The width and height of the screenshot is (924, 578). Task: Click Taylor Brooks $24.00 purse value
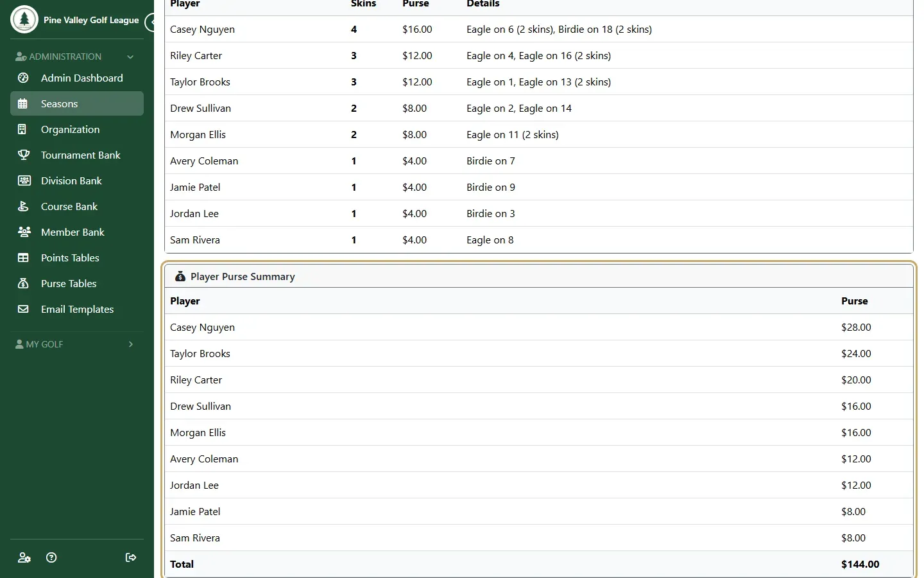pyautogui.click(x=856, y=353)
